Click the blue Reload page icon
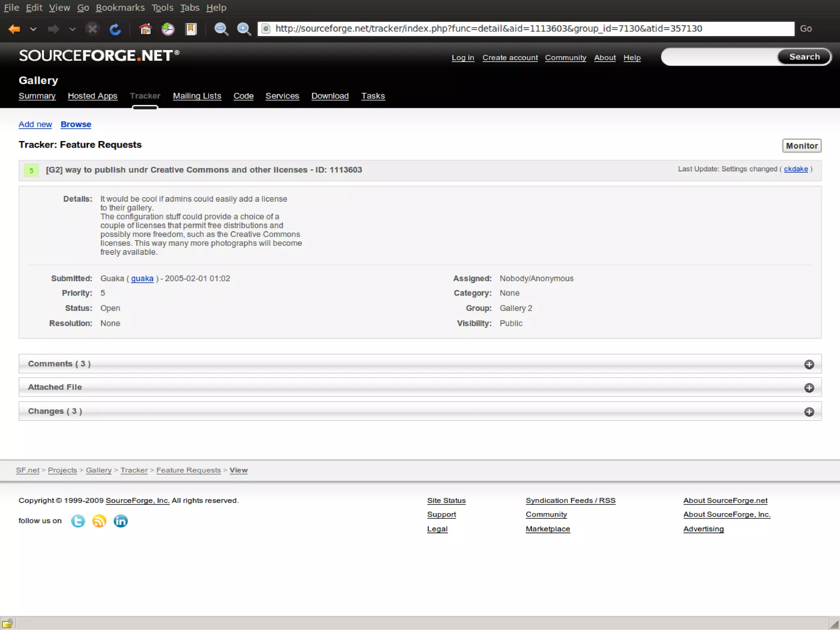Screen dimensions: 840x630 pyautogui.click(x=115, y=29)
